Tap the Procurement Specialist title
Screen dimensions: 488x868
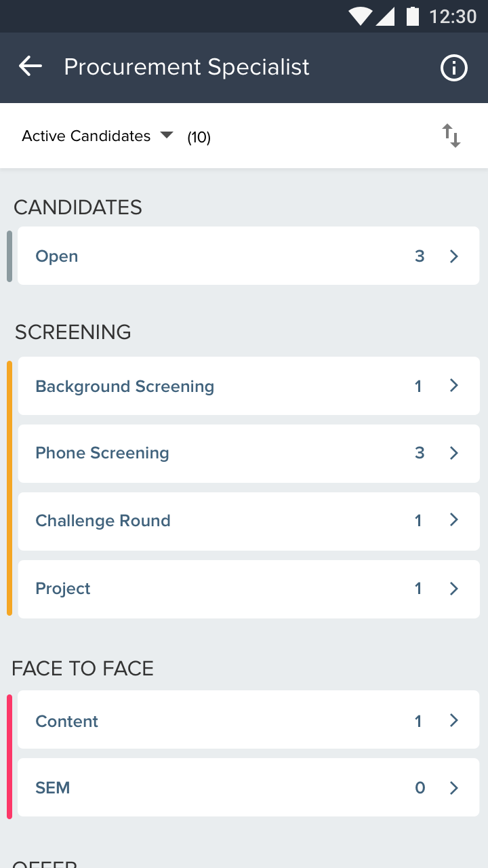pos(186,67)
